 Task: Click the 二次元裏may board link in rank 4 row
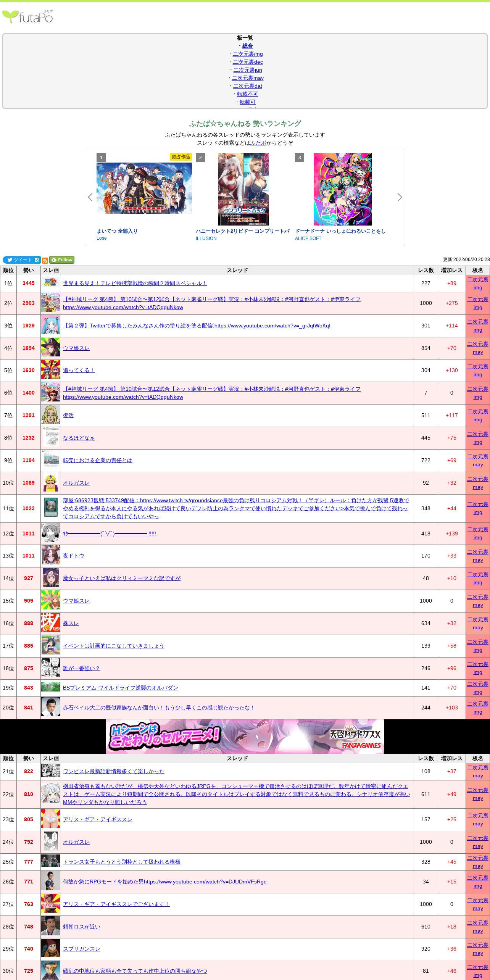(x=478, y=348)
